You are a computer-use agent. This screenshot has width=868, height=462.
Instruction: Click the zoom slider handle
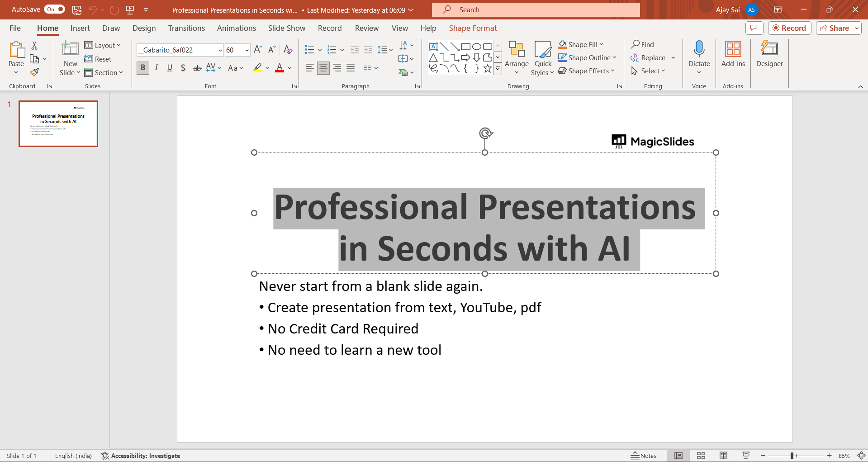[792, 456]
